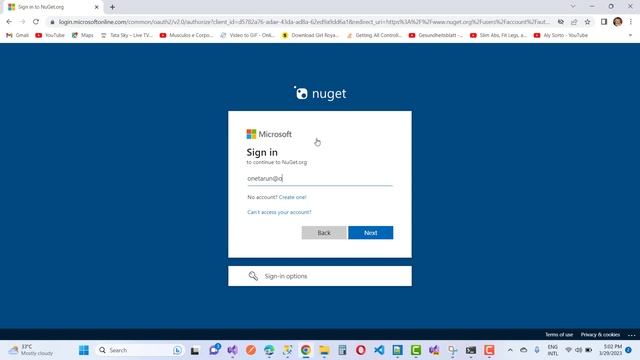Open the YouTube bookmark

tap(50, 36)
